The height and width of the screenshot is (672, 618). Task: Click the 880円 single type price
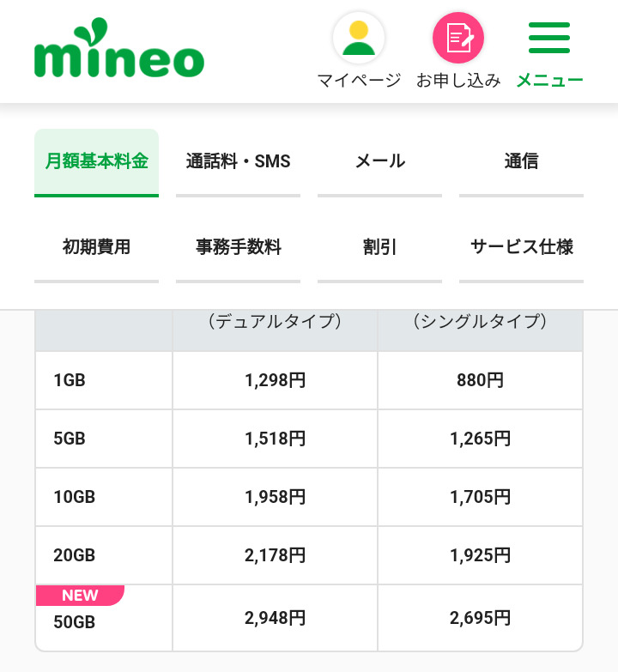[480, 380]
